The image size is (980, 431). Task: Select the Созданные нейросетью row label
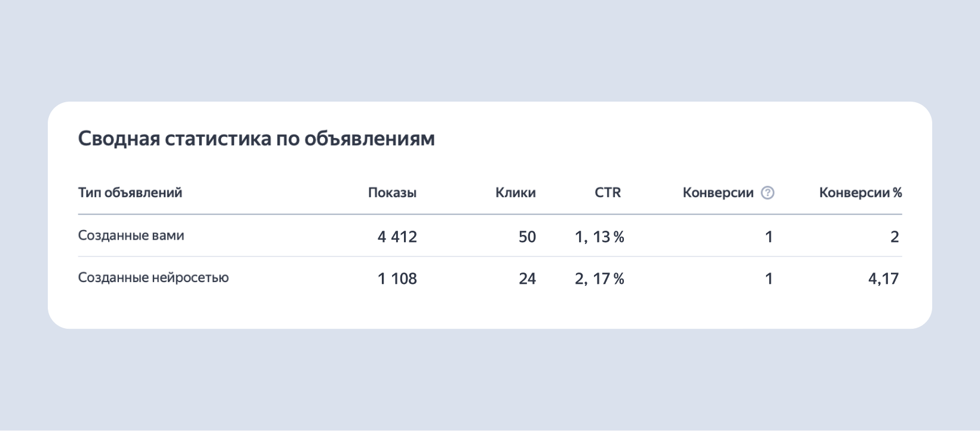(153, 277)
